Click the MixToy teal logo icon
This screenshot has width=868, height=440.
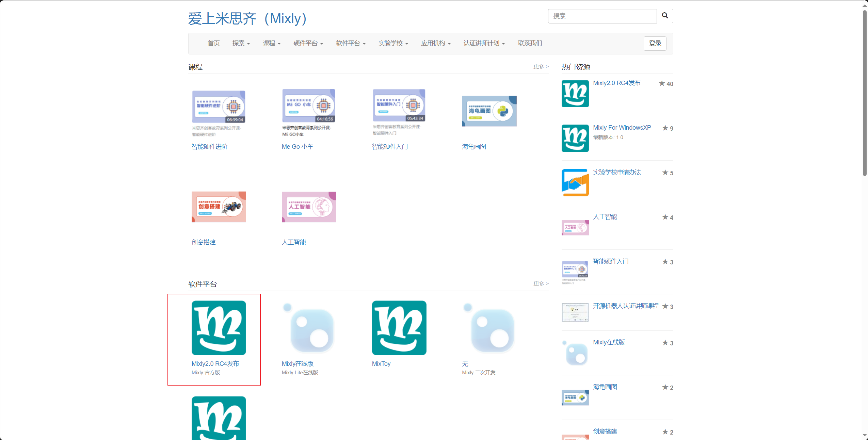[399, 327]
